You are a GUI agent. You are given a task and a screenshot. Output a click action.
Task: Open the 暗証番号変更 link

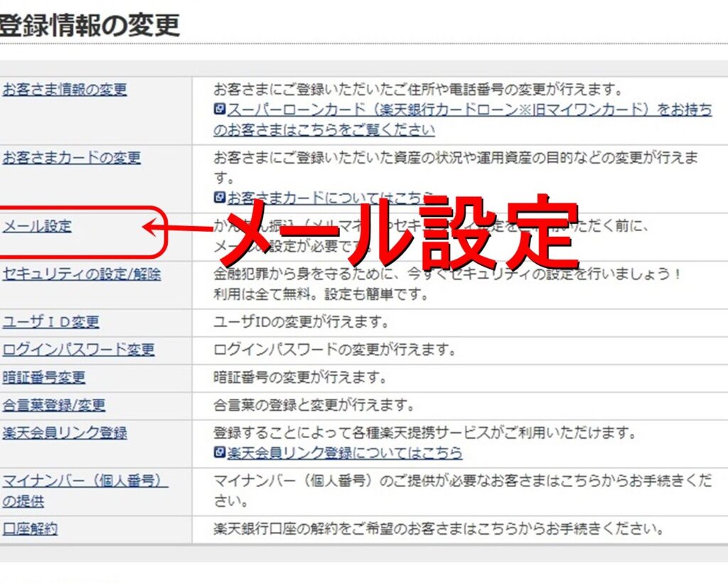coord(43,378)
